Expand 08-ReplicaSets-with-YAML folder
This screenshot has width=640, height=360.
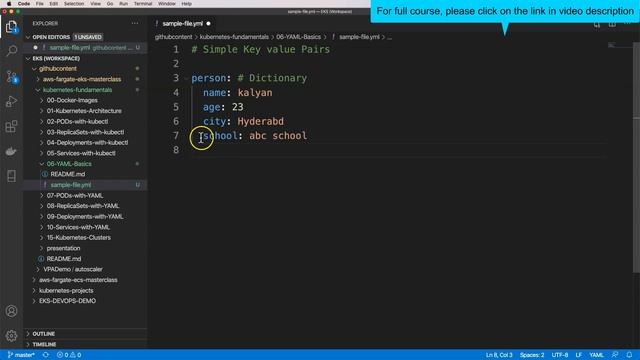pos(42,206)
